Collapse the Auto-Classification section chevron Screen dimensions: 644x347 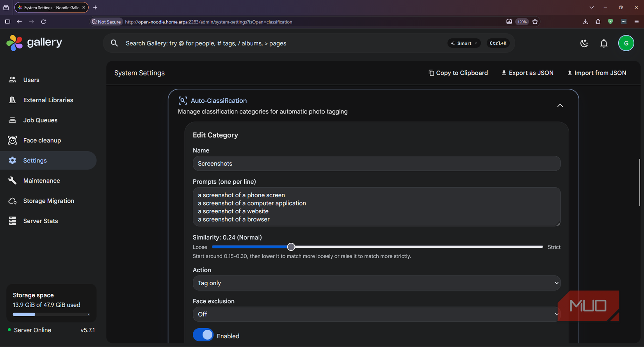[560, 106]
